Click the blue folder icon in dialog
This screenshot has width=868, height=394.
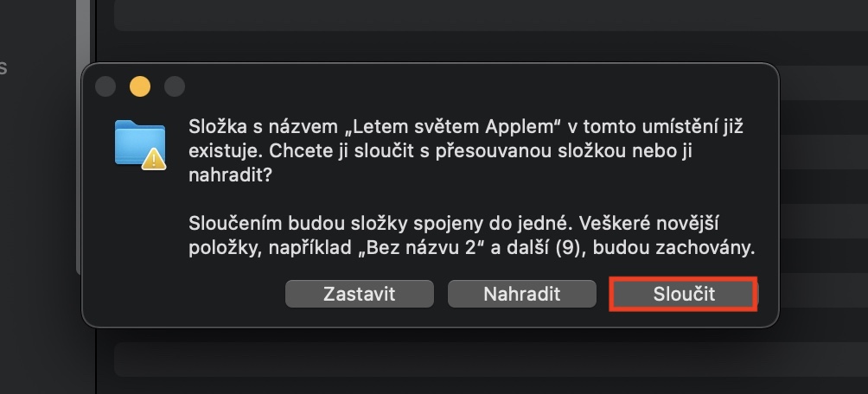pos(138,141)
